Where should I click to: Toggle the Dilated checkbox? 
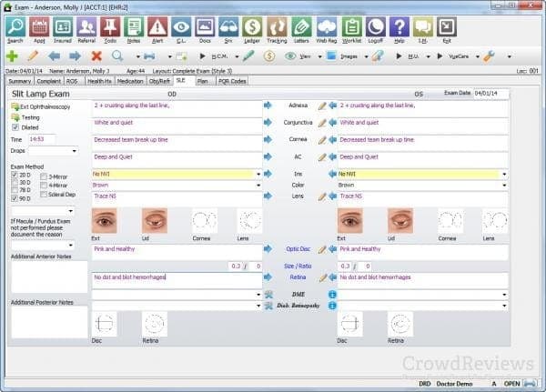point(14,127)
